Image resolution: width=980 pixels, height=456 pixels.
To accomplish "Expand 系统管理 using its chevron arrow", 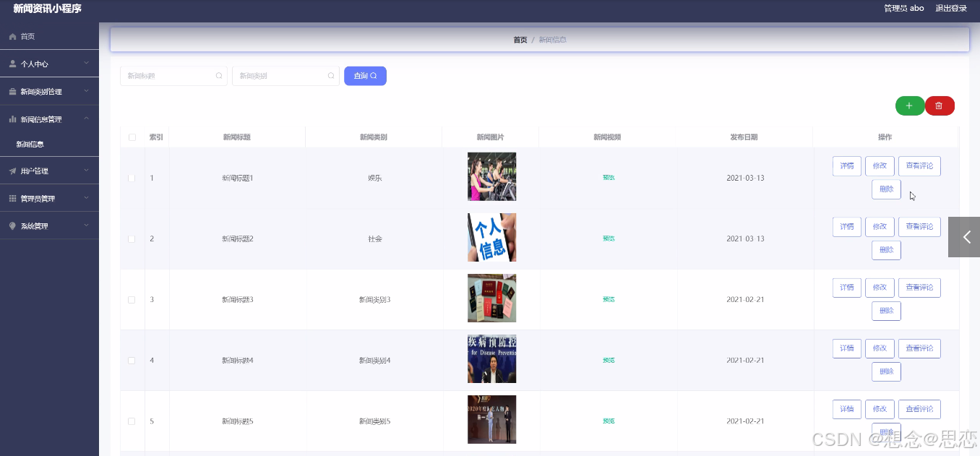I will tap(86, 225).
